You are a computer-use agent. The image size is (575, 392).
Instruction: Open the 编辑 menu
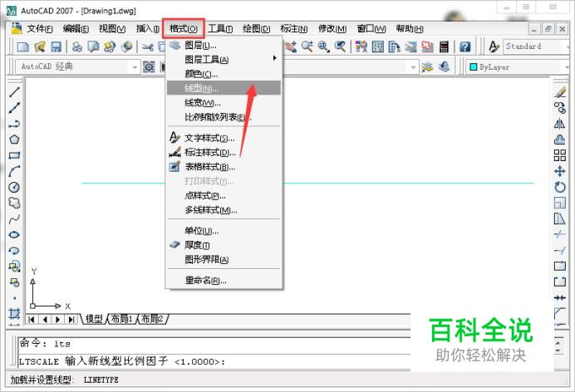pyautogui.click(x=76, y=28)
